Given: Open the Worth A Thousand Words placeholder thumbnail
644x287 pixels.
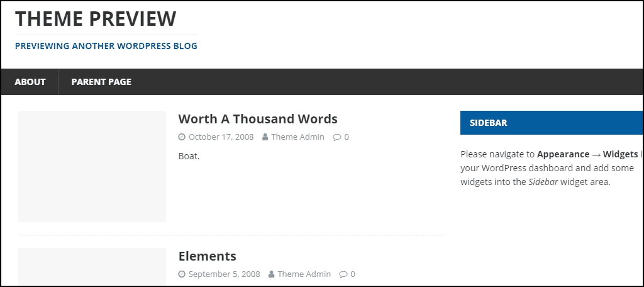Looking at the screenshot, I should (92, 167).
